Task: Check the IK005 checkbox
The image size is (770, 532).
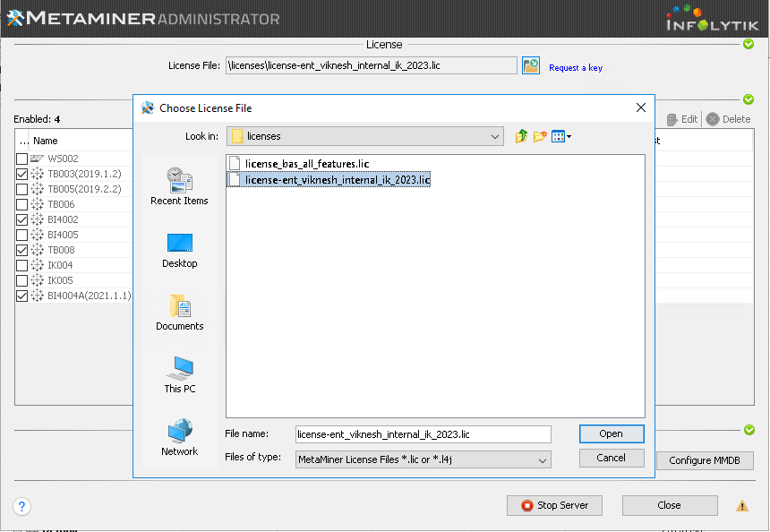Action: pyautogui.click(x=21, y=280)
